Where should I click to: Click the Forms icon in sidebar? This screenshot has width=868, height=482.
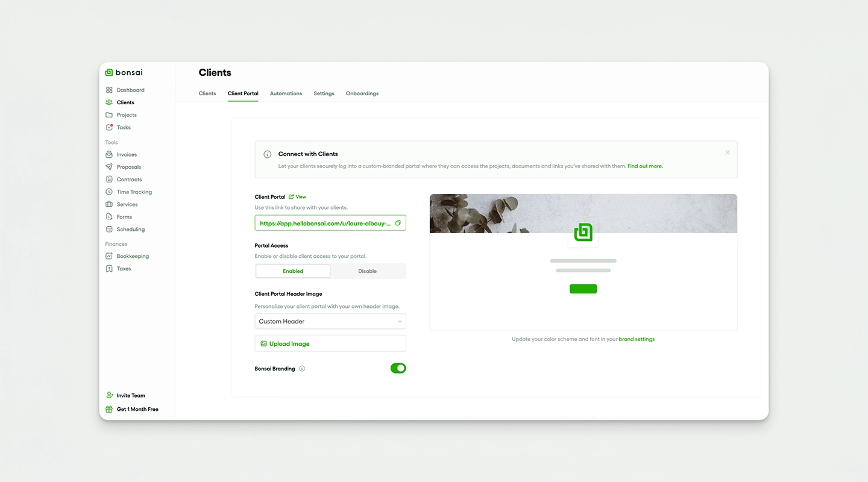109,217
